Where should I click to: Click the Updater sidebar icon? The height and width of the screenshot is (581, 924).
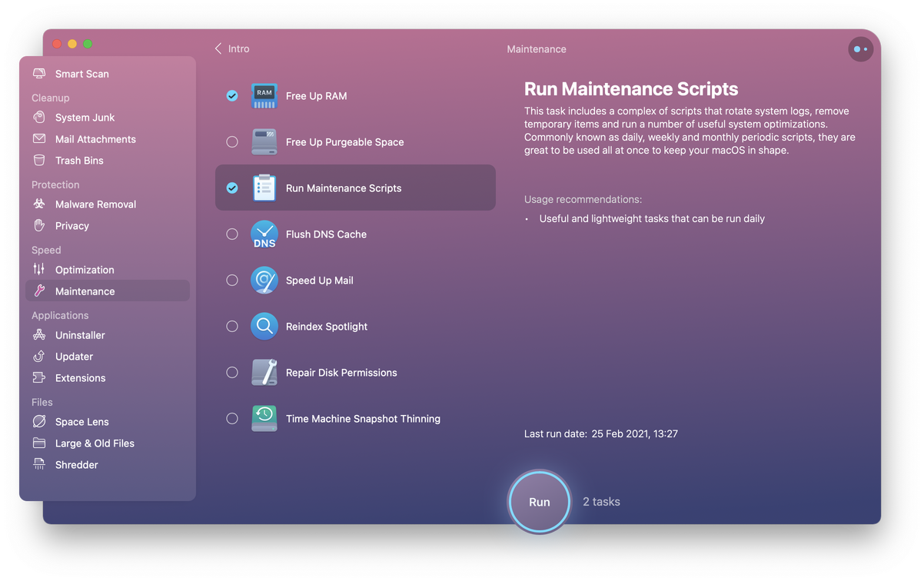click(x=39, y=357)
